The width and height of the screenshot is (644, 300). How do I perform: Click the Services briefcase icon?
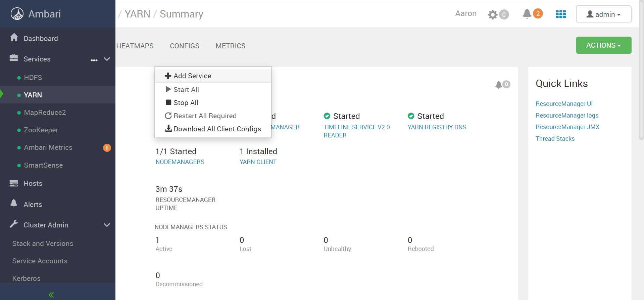(14, 58)
